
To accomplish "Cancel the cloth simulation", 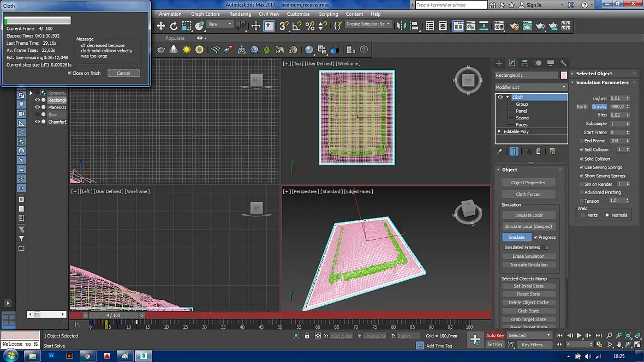I will (x=123, y=73).
